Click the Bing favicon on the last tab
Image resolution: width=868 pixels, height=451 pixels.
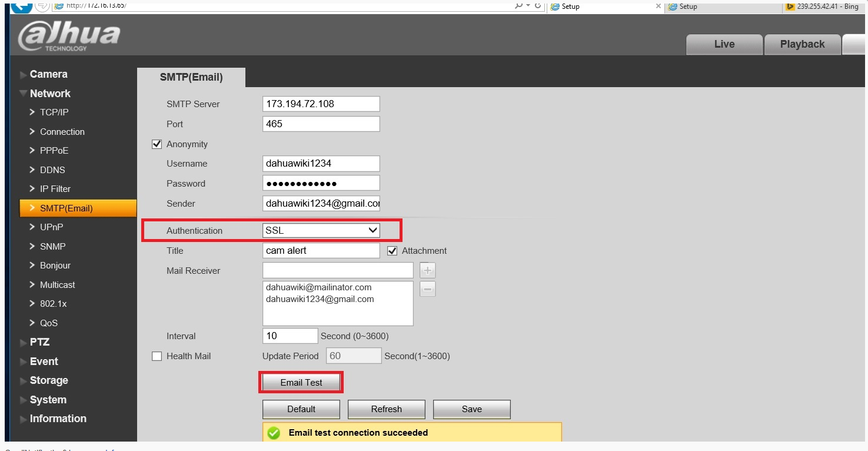790,6
